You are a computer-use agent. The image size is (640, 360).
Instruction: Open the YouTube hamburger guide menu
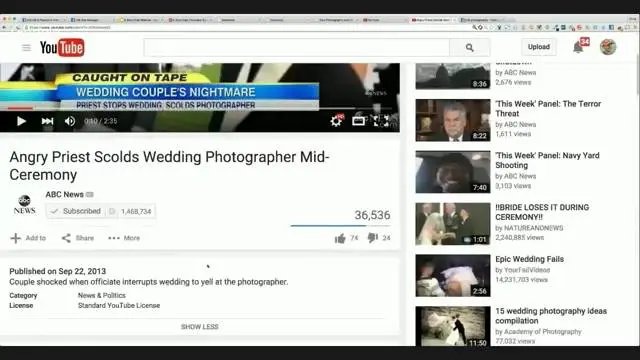[26, 48]
